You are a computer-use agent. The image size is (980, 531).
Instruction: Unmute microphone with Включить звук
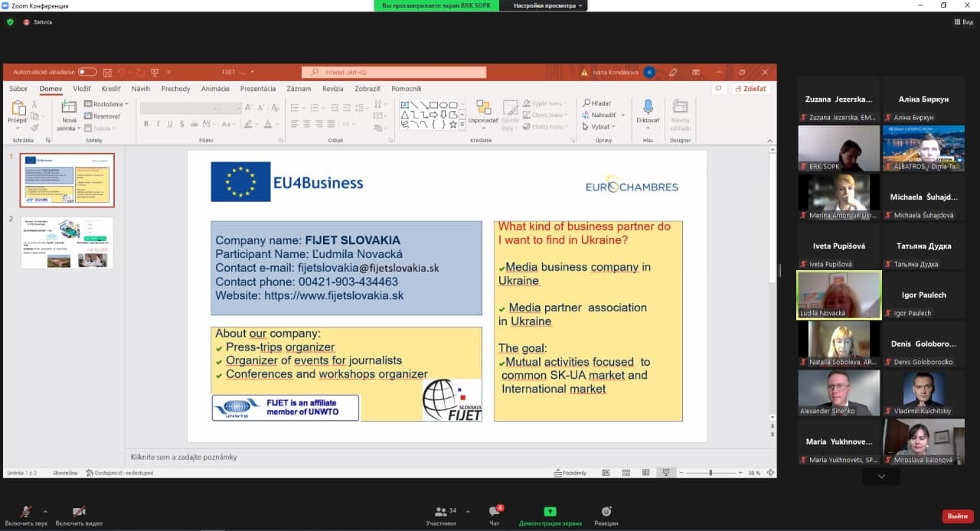coord(26,512)
